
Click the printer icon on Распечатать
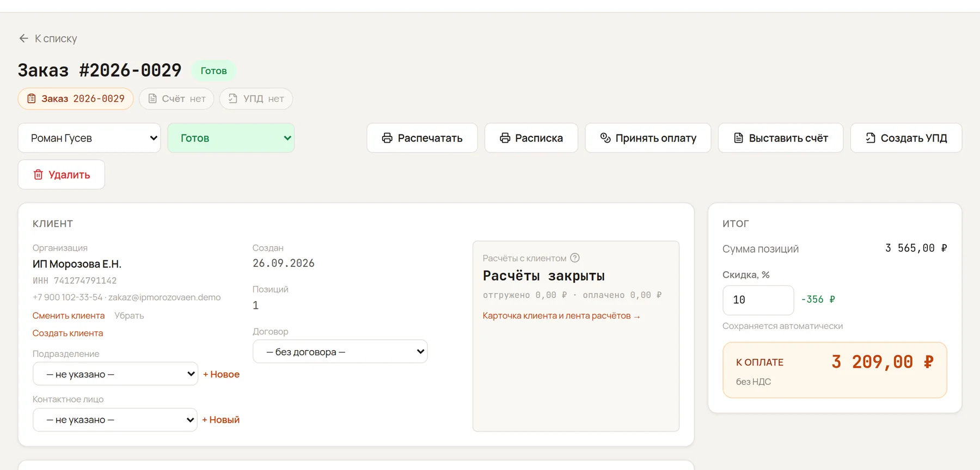coord(387,138)
